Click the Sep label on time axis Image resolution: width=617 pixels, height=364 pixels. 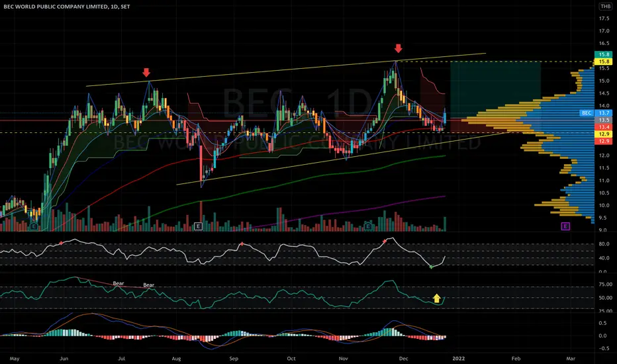234,359
